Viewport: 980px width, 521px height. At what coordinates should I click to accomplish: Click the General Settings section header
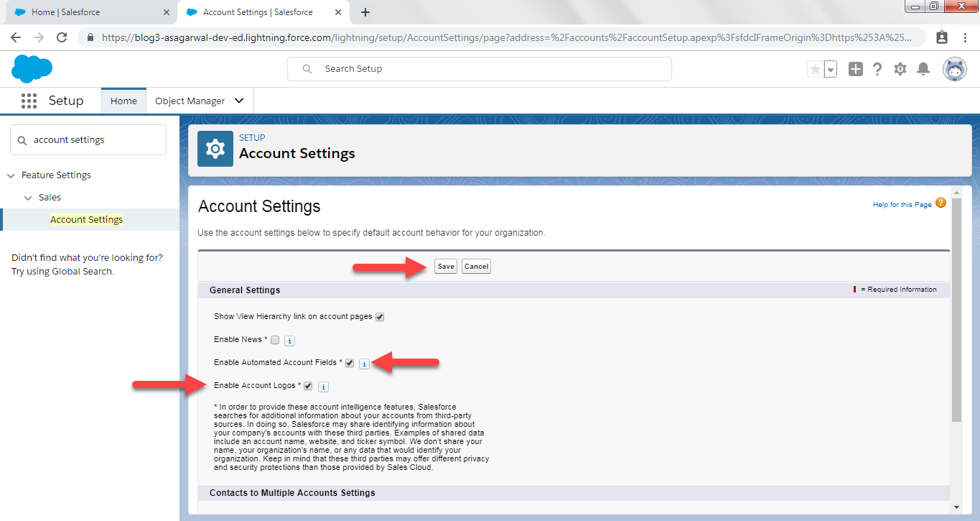(x=245, y=290)
